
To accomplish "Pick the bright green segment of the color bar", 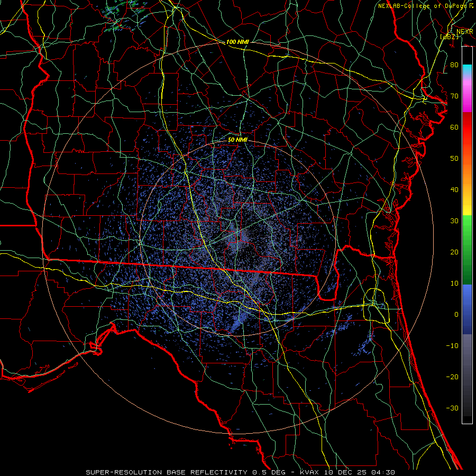I will click(x=467, y=226).
